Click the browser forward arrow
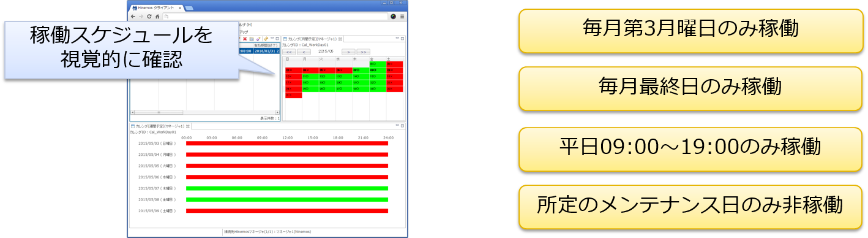The width and height of the screenshot is (868, 238). pos(141,17)
